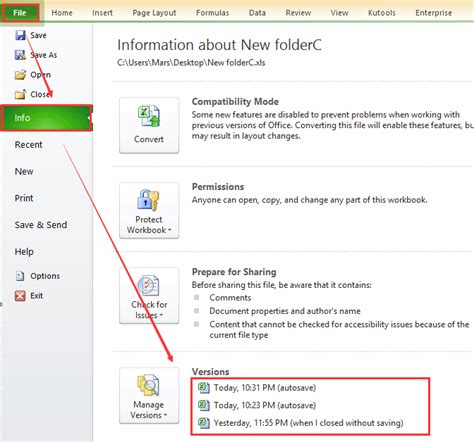Viewport: 474px width, 442px height.
Task: Click the 10:31 PM autosave file icon
Action: click(x=204, y=388)
